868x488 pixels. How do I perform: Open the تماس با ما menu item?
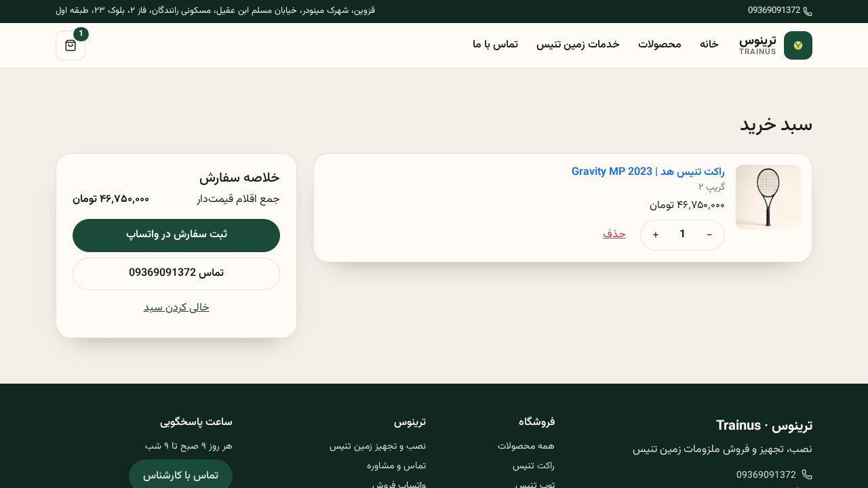tap(496, 44)
